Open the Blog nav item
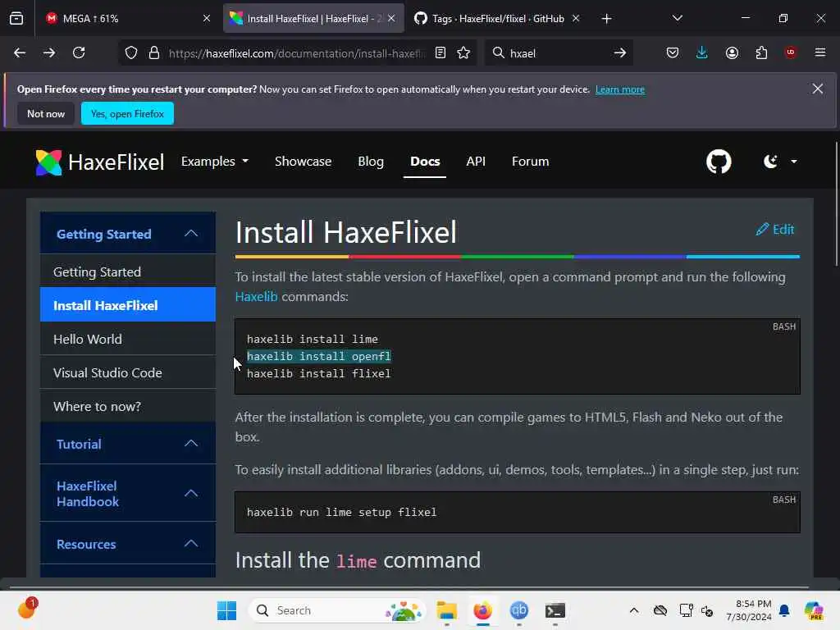This screenshot has height=630, width=840. [x=371, y=162]
